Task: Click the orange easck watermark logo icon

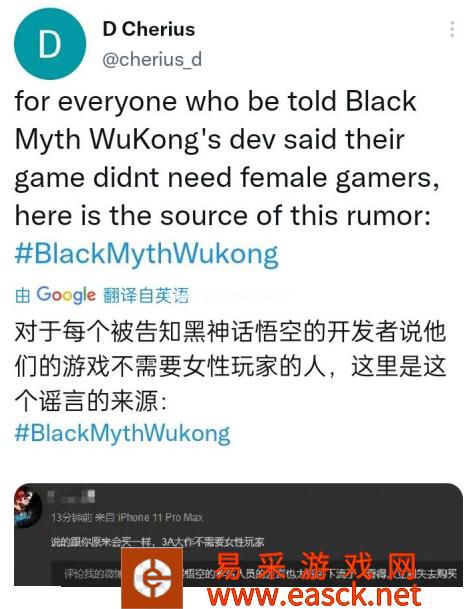Action: point(152,578)
